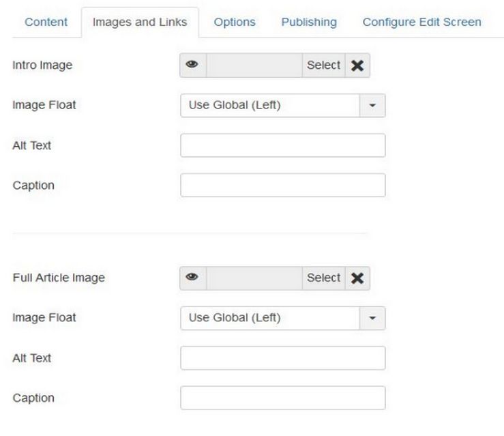Select the Images and Links tab
Image resolution: width=504 pixels, height=436 pixels.
pyautogui.click(x=140, y=23)
